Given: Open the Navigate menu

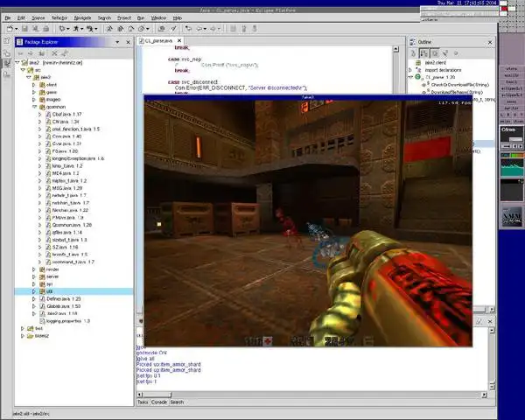Looking at the screenshot, I should pyautogui.click(x=82, y=17).
